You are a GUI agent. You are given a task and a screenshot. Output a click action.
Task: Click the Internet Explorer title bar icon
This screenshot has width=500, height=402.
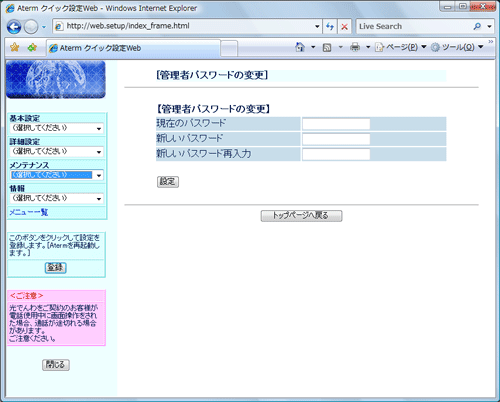(x=10, y=8)
